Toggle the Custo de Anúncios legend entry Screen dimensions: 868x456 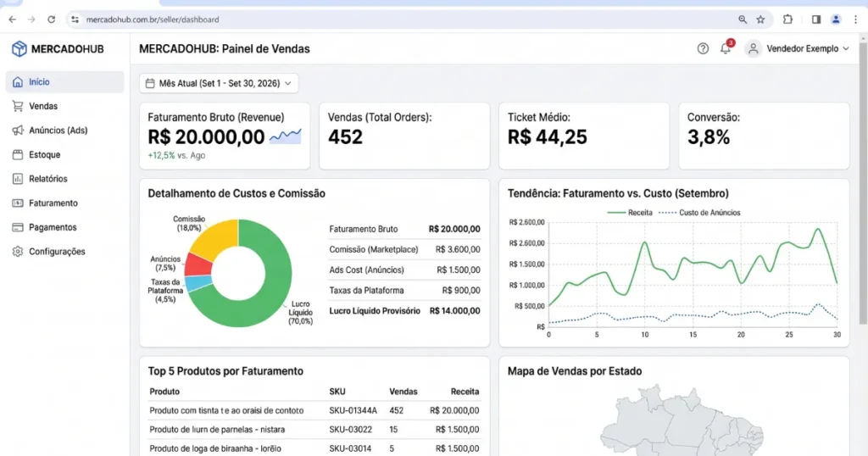[699, 213]
